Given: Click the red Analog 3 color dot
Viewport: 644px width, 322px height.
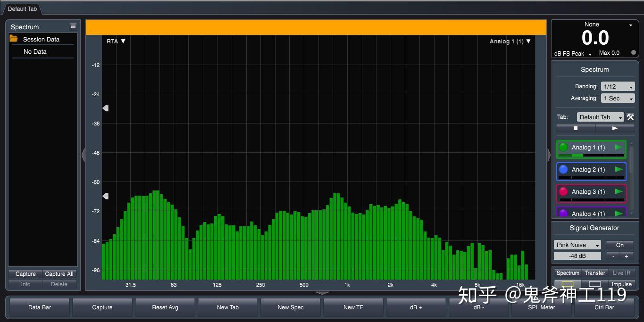Looking at the screenshot, I should [563, 191].
